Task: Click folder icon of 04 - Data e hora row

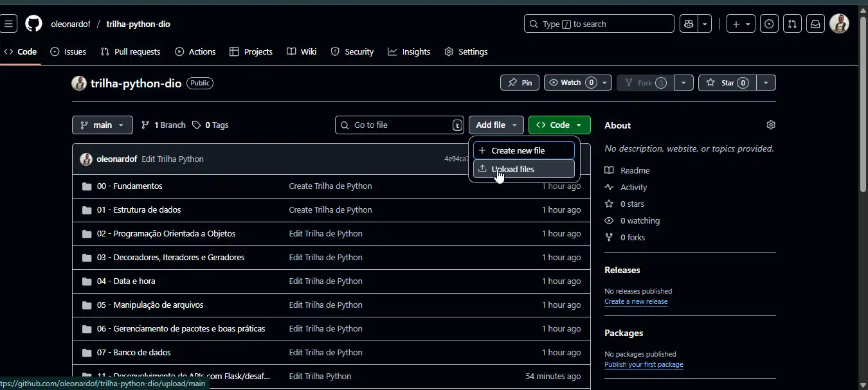Action: pyautogui.click(x=87, y=281)
